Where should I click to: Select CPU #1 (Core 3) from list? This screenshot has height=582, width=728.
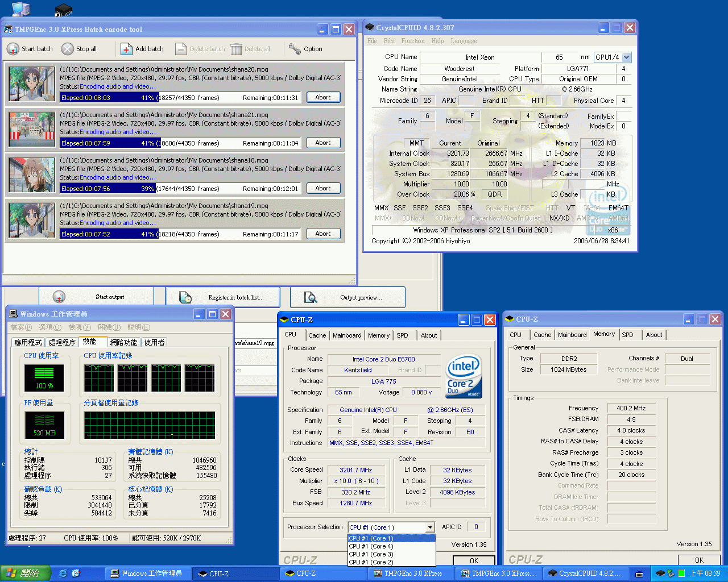point(371,554)
